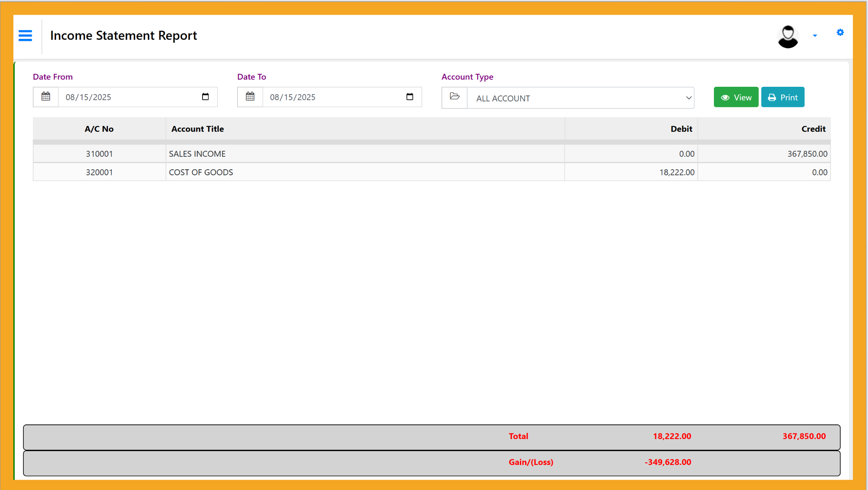Click the Income Statement Report title
The height and width of the screenshot is (490, 868).
[x=124, y=35]
